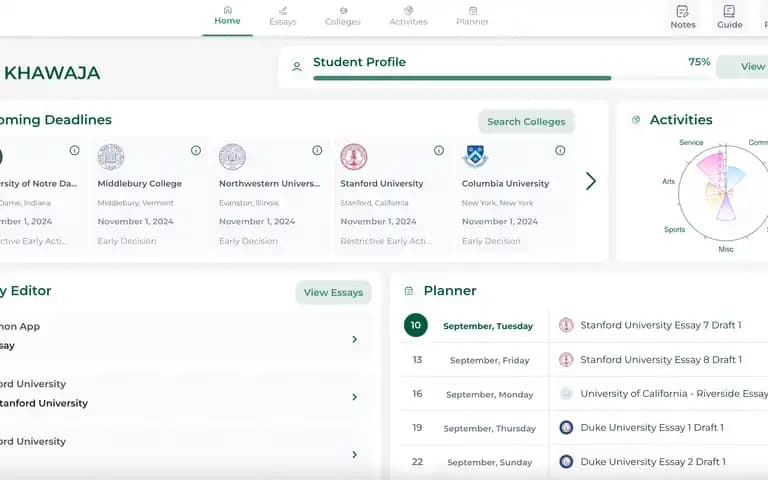Open info icon for Northwestern University
The width and height of the screenshot is (768, 480).
pos(317,150)
